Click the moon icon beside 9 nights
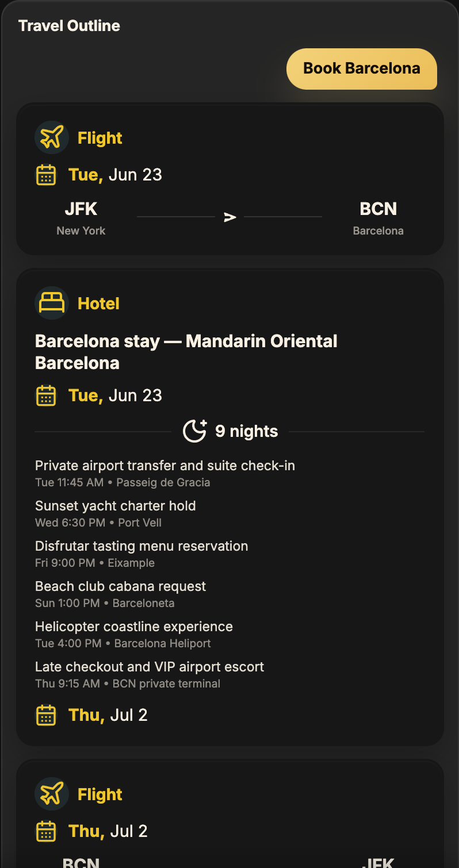The width and height of the screenshot is (459, 868). click(x=194, y=431)
